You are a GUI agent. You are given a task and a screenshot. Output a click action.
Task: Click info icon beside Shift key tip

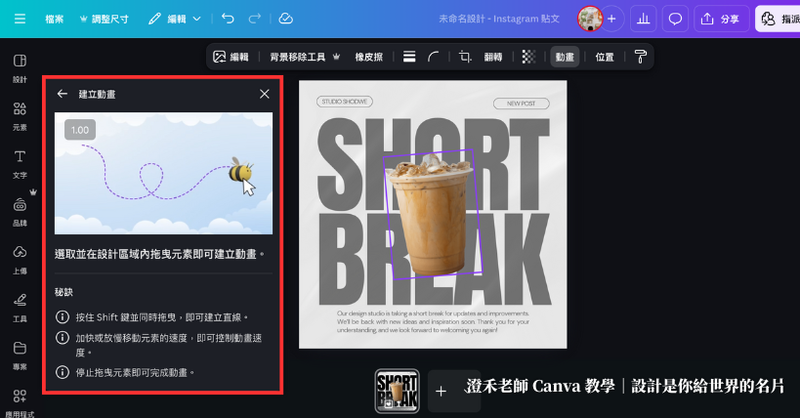point(62,317)
